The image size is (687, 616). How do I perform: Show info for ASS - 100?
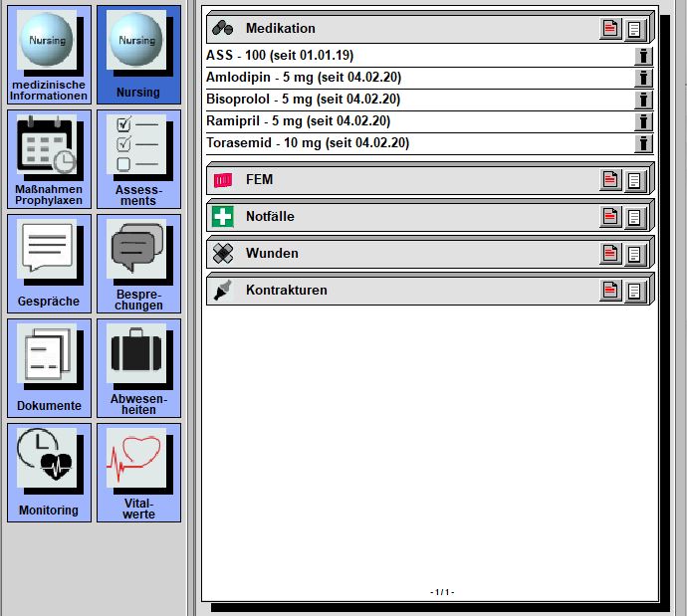click(643, 56)
